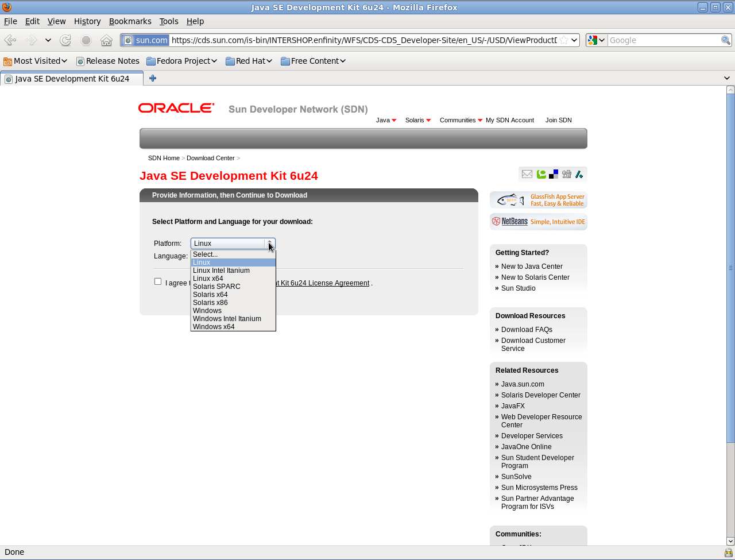This screenshot has height=560, width=735.
Task: Click the Join SDN link
Action: (x=559, y=120)
